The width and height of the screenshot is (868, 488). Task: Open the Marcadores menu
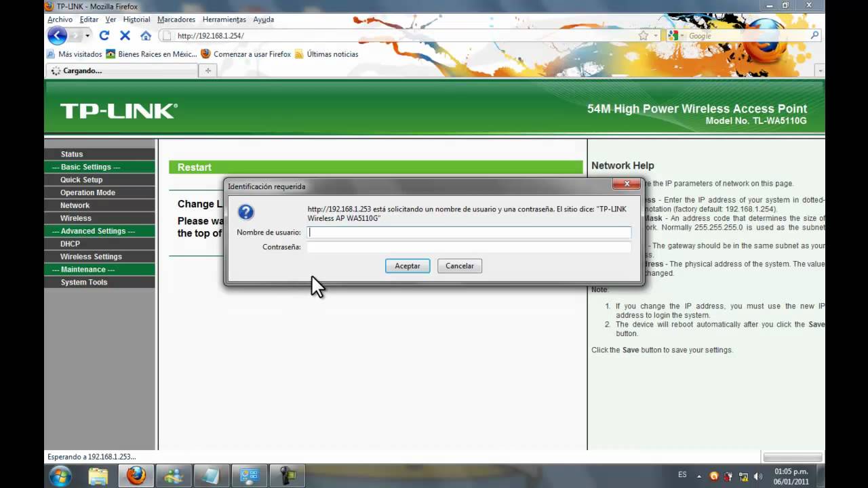176,20
